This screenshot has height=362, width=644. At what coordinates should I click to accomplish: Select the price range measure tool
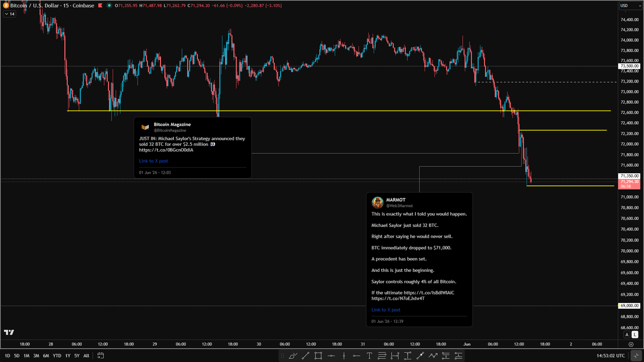coord(407,356)
